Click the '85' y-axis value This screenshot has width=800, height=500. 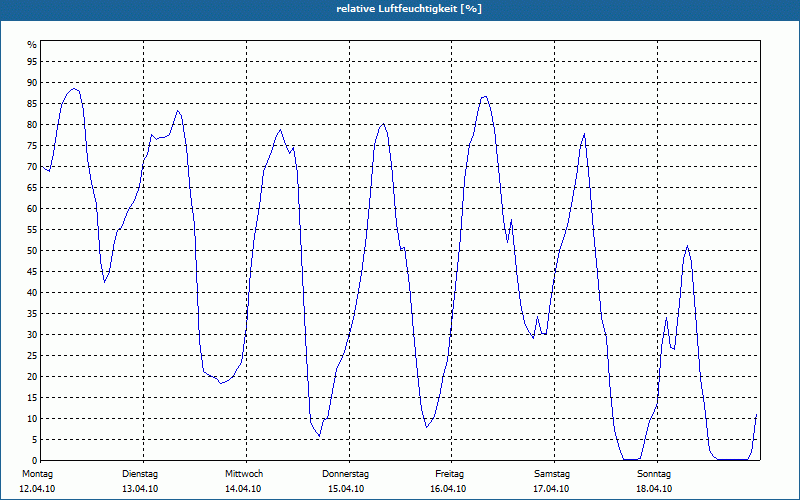[x=32, y=104]
